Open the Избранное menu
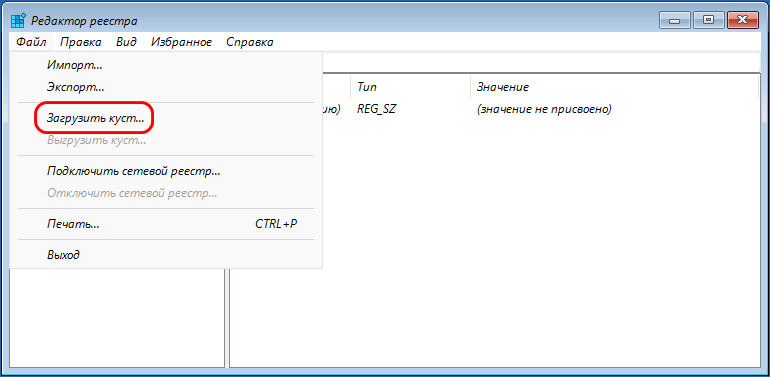Screen dimensions: 770x377 click(x=181, y=42)
